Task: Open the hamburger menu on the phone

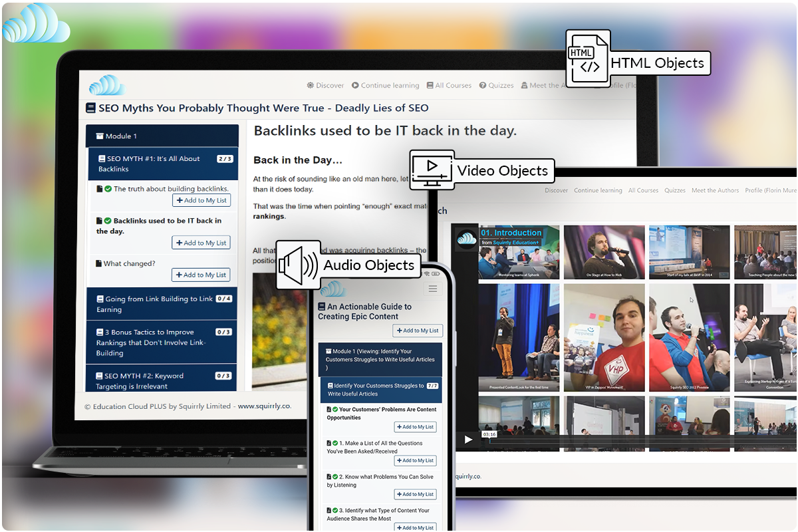Action: coord(433,289)
